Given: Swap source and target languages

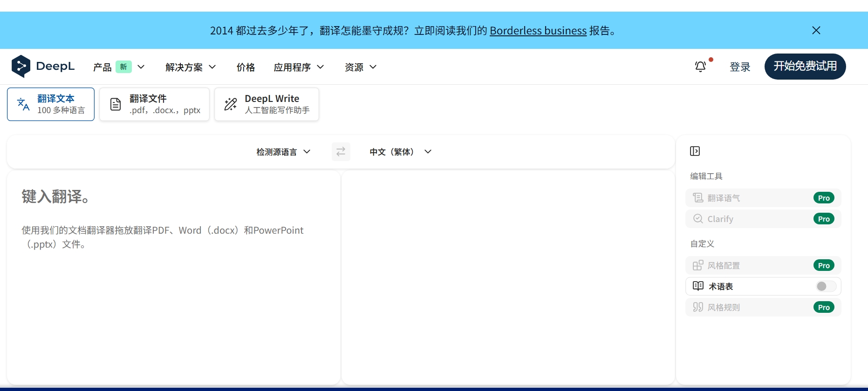Looking at the screenshot, I should 341,152.
